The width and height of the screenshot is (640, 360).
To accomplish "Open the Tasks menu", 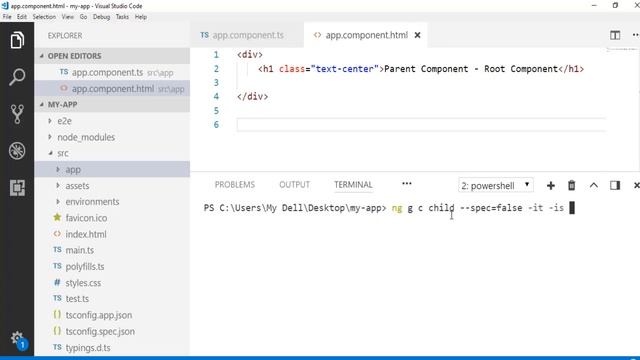I will point(122,17).
